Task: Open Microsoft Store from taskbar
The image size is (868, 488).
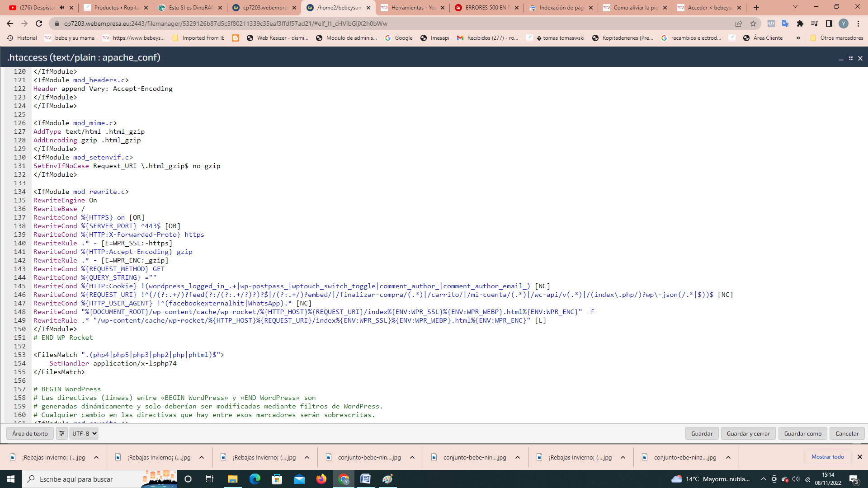Action: 277,479
